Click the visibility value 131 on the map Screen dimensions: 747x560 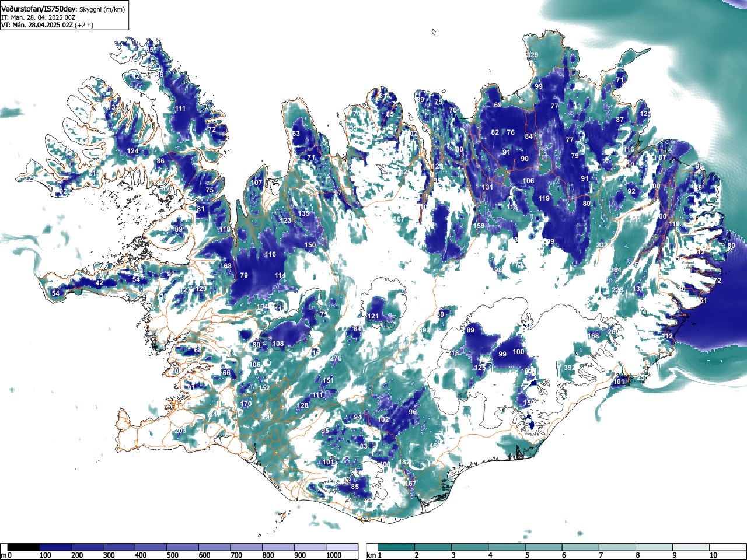(487, 187)
